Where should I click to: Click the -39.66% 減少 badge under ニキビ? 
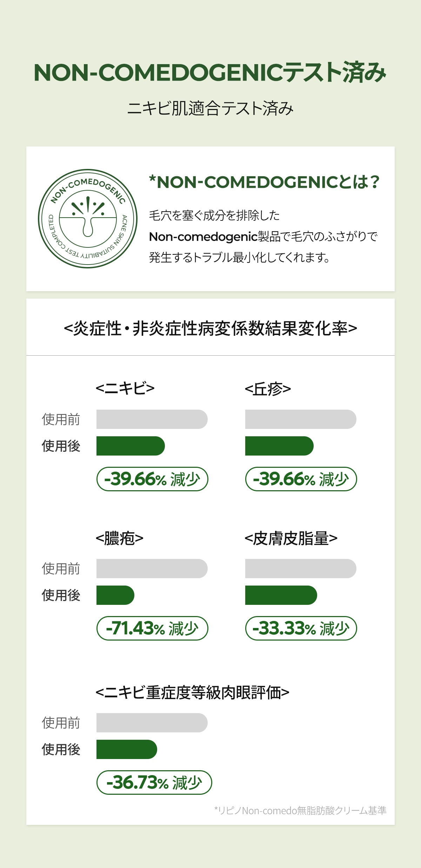pos(152,479)
